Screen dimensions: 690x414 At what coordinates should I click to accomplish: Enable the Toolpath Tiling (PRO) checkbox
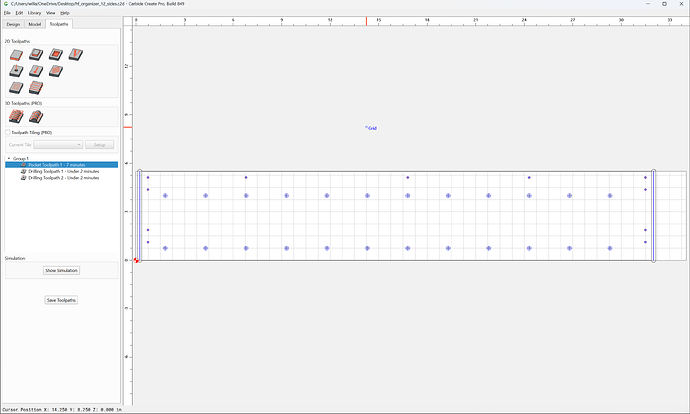[x=7, y=132]
